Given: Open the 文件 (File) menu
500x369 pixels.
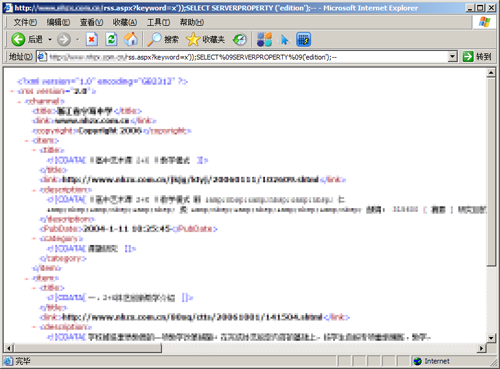Looking at the screenshot, I should 25,22.
